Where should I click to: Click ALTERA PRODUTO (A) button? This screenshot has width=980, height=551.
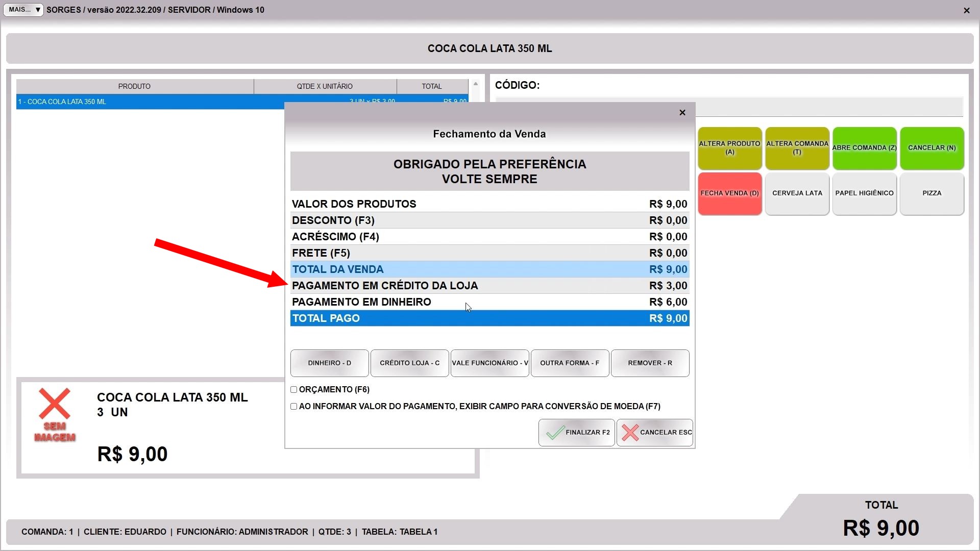coord(730,148)
